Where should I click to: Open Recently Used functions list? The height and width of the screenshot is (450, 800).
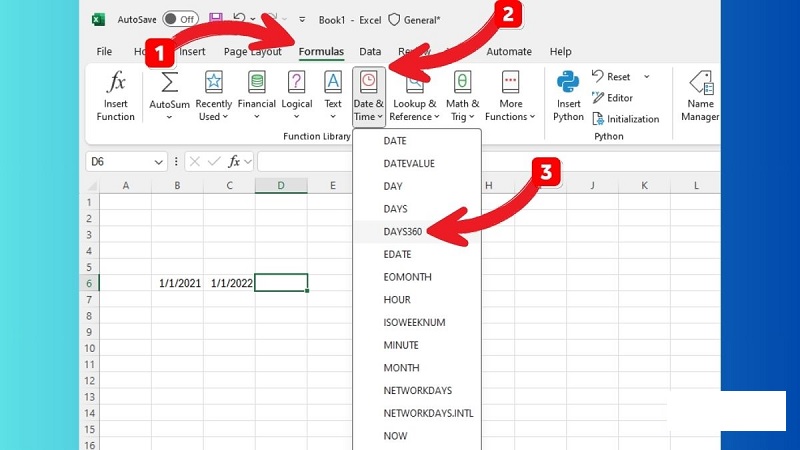click(213, 95)
